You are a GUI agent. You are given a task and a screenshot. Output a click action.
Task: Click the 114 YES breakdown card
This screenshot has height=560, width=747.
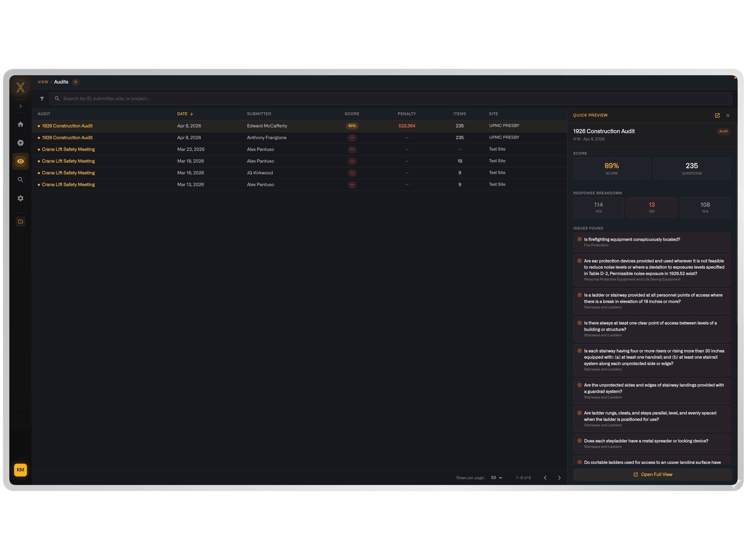pos(598,208)
